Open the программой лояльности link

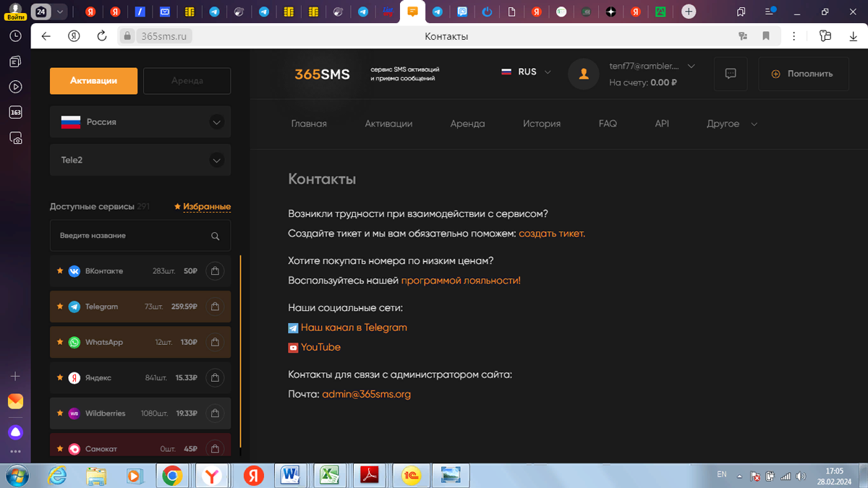461,281
